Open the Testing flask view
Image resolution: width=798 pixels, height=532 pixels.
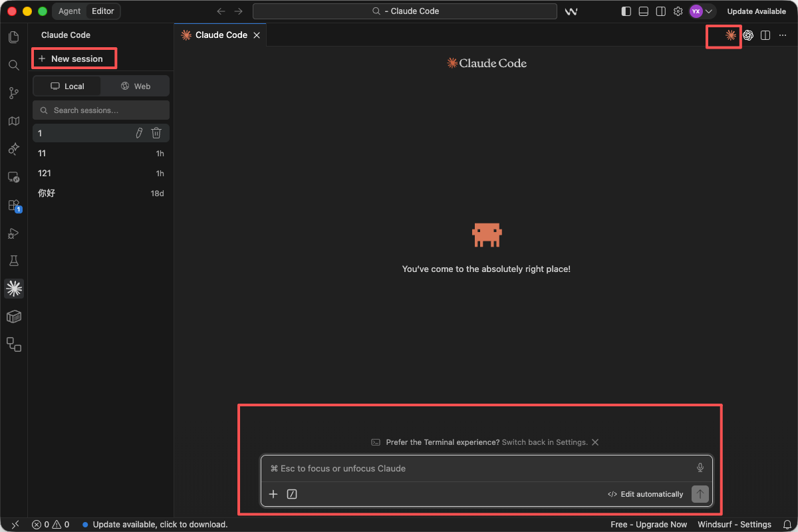point(13,261)
